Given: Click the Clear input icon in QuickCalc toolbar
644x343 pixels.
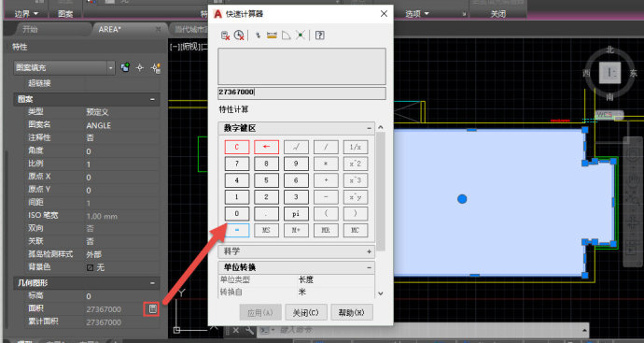Looking at the screenshot, I should [x=225, y=36].
